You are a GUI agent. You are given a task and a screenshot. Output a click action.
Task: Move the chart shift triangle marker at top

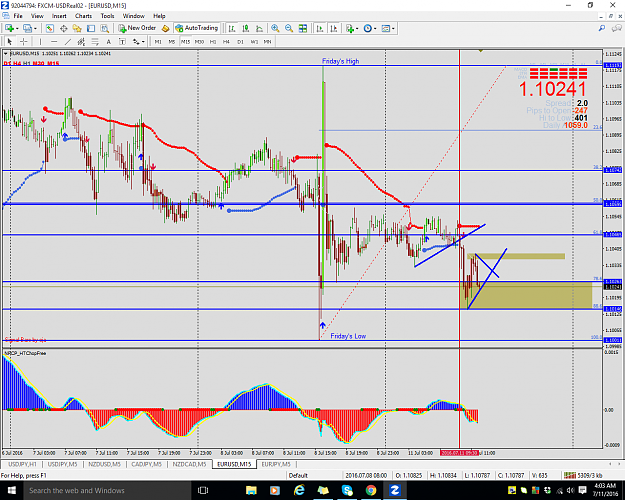[481, 51]
